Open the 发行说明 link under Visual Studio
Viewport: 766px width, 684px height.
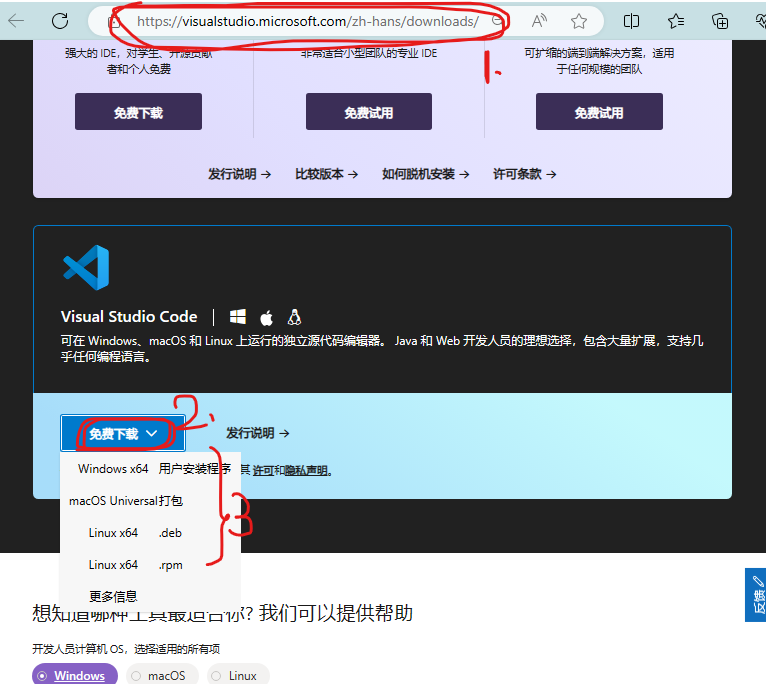tap(239, 174)
